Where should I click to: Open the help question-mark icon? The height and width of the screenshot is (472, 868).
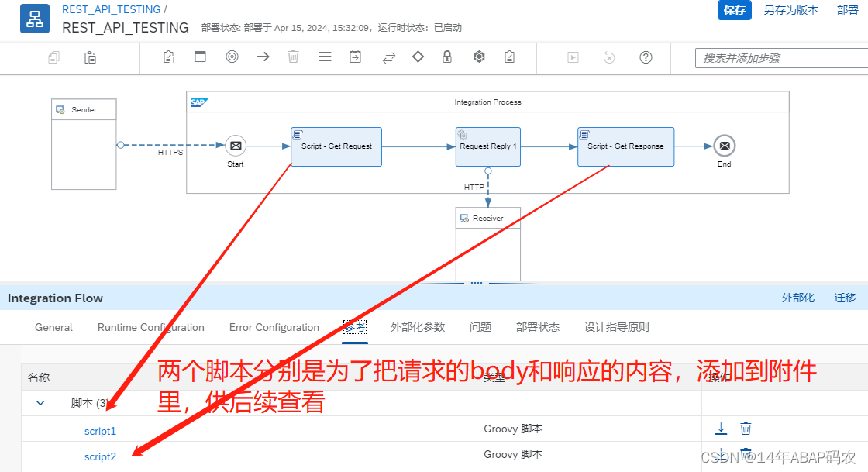[x=646, y=57]
